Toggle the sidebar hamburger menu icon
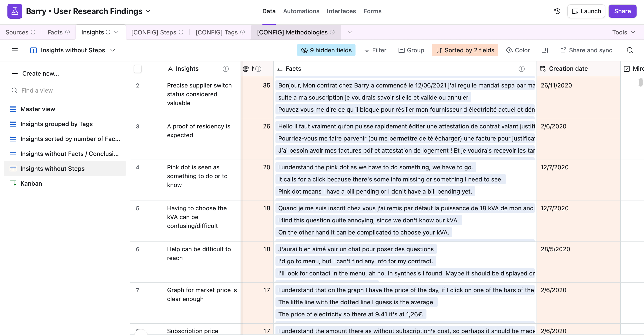Image resolution: width=644 pixels, height=335 pixels. [x=15, y=50]
